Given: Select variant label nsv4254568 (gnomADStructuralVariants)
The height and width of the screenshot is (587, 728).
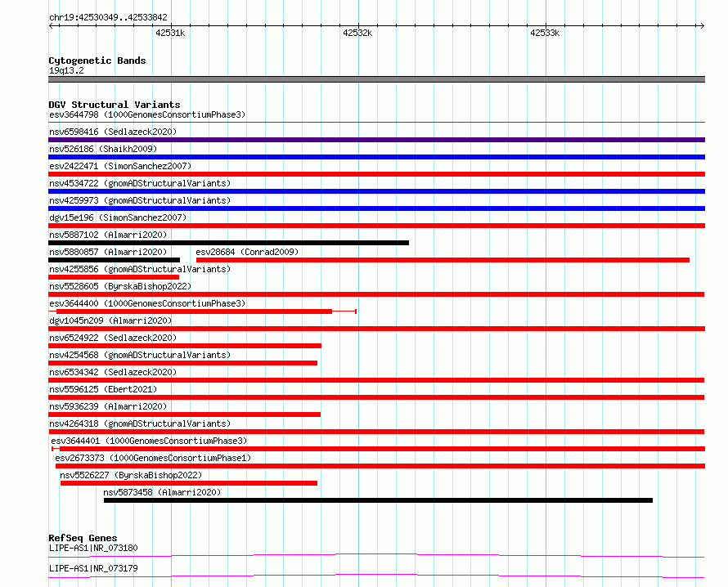Looking at the screenshot, I should 140,355.
